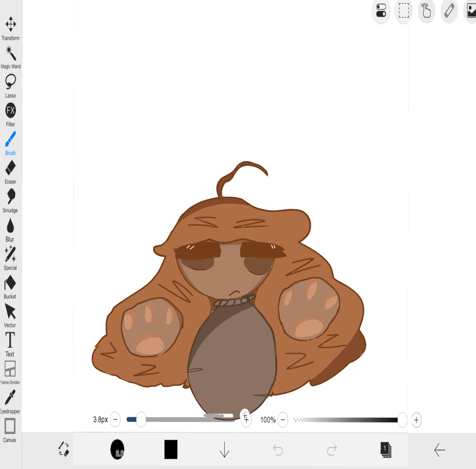The image size is (476, 469).
Task: Select the Transform tool
Action: [11, 25]
